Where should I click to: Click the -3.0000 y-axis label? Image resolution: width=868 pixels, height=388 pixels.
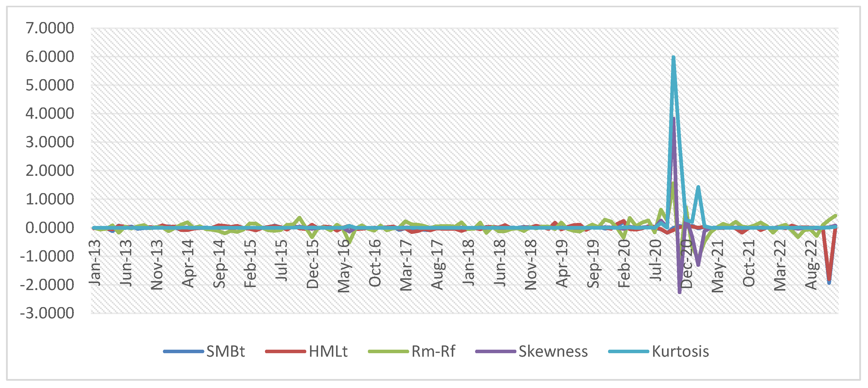[47, 313]
